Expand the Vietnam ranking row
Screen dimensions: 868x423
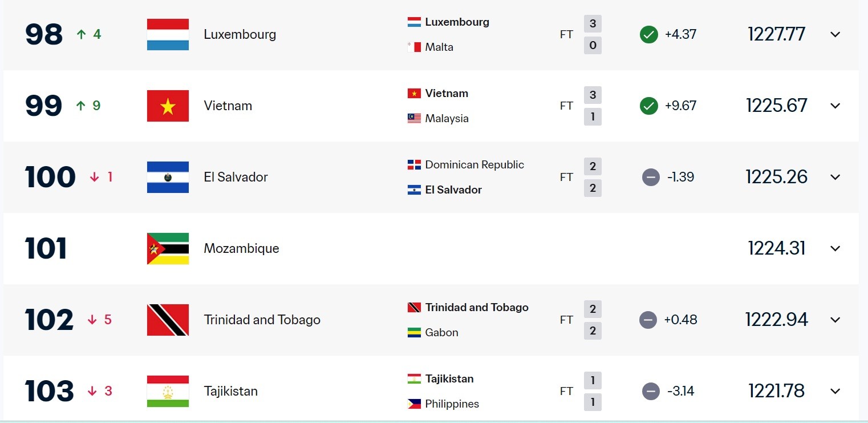(x=835, y=106)
